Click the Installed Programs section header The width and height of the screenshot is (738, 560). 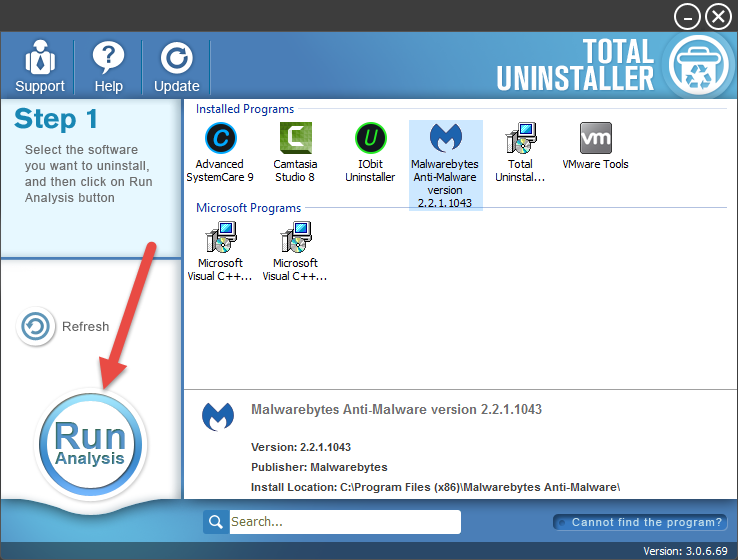[245, 109]
